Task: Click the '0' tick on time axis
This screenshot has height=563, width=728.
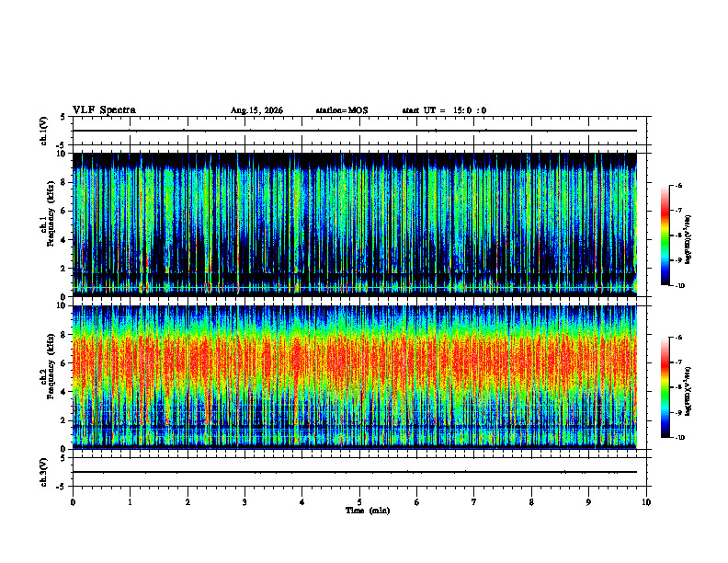Action: 73,502
